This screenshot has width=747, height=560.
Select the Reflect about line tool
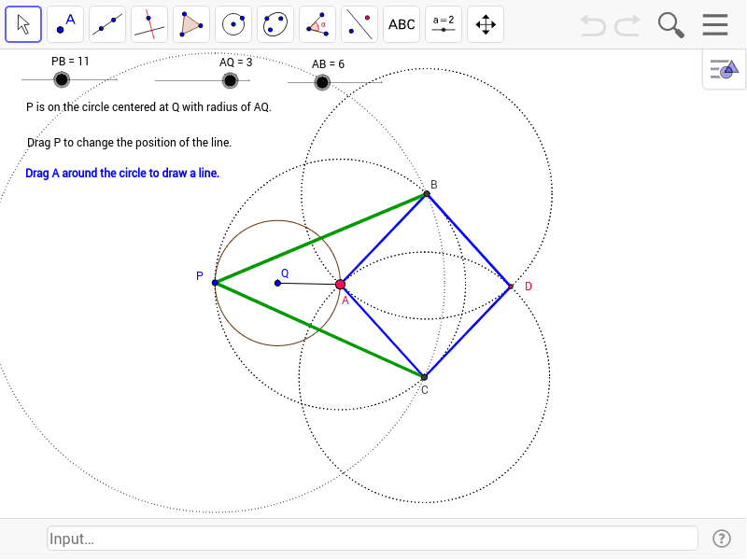tap(359, 24)
